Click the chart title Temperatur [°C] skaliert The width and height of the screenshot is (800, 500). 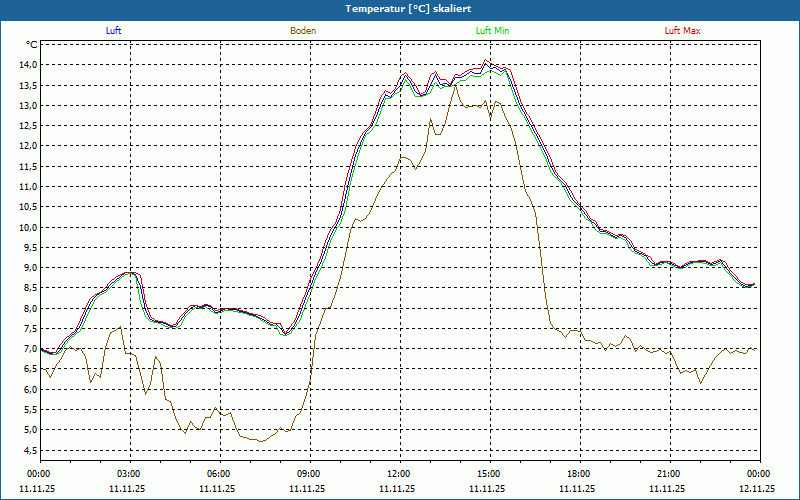point(408,9)
